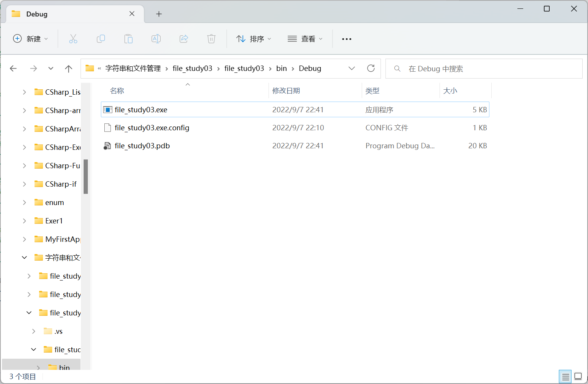Expand address bar history dropdown

(x=352, y=68)
